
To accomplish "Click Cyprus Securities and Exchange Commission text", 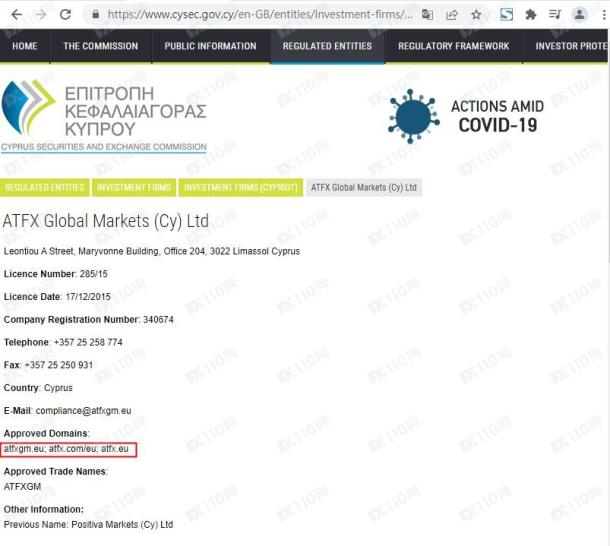I will point(104,147).
